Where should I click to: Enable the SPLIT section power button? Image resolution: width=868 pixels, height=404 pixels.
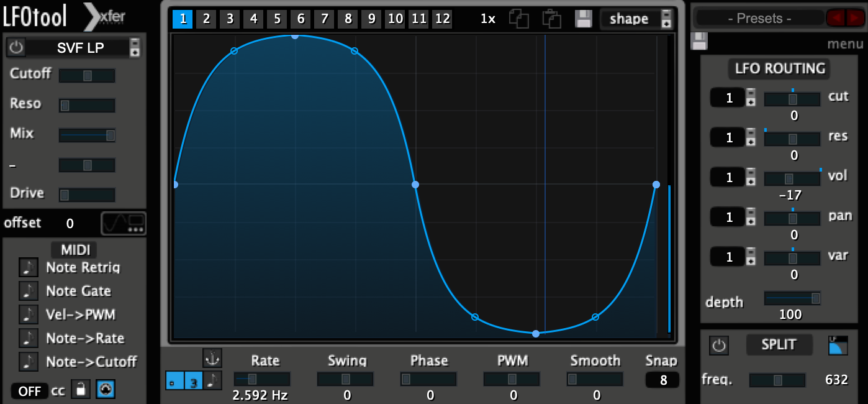(719, 345)
